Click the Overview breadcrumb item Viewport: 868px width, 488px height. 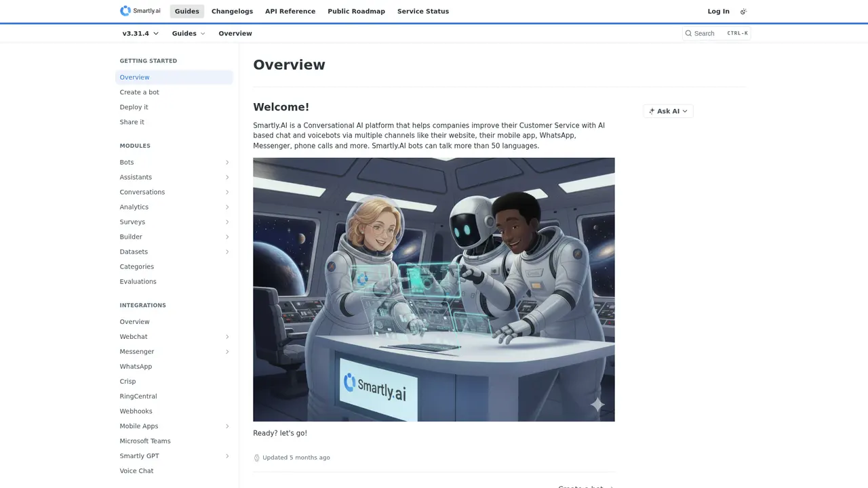tap(235, 33)
